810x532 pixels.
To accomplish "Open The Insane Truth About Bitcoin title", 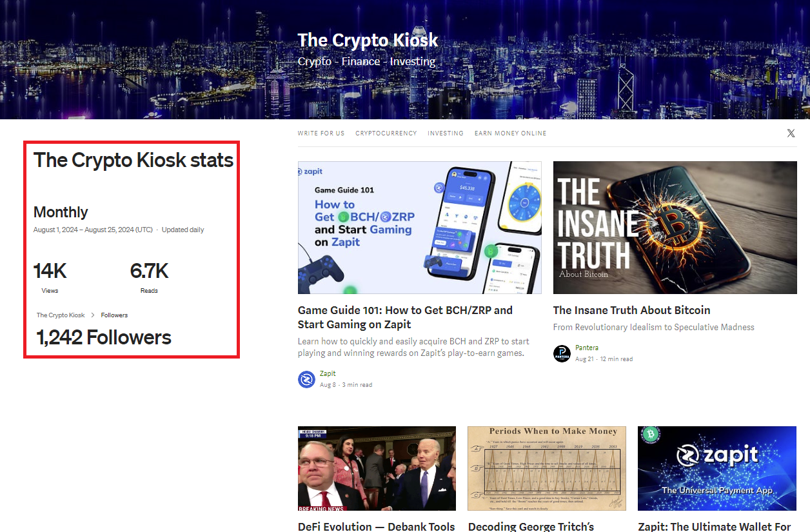I will pyautogui.click(x=631, y=310).
